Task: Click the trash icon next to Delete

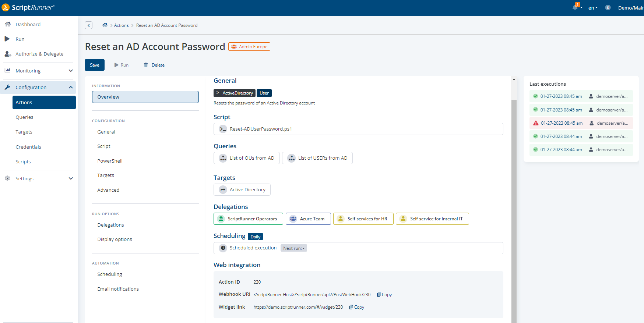Action: (146, 65)
